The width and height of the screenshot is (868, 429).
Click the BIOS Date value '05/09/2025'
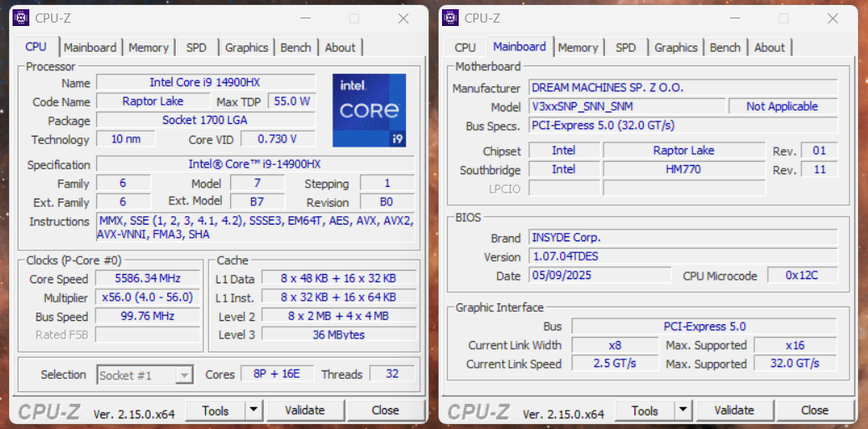(600, 276)
